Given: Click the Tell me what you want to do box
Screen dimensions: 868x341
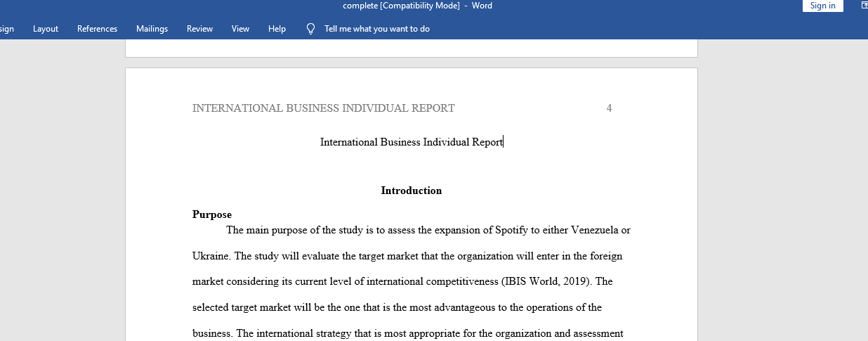Looking at the screenshot, I should click(x=377, y=29).
